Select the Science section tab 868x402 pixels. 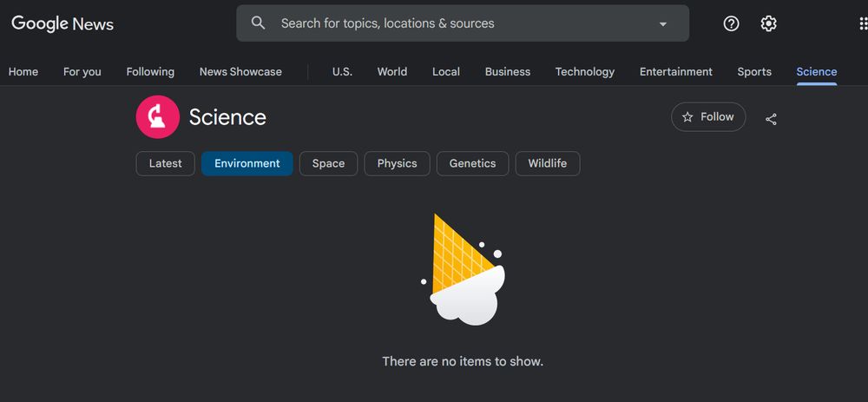coord(817,72)
